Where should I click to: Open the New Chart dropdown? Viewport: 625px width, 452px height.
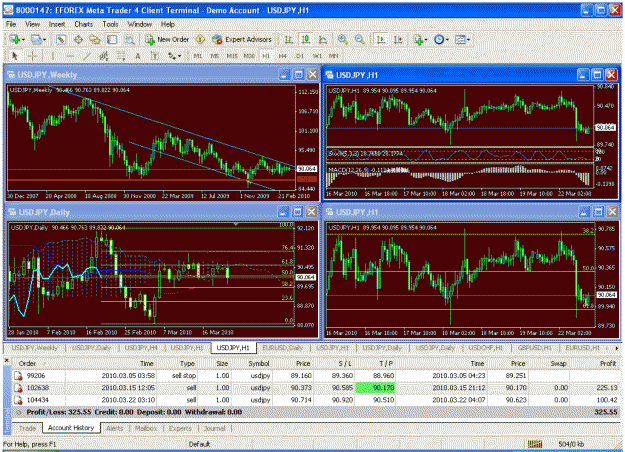pos(17,39)
